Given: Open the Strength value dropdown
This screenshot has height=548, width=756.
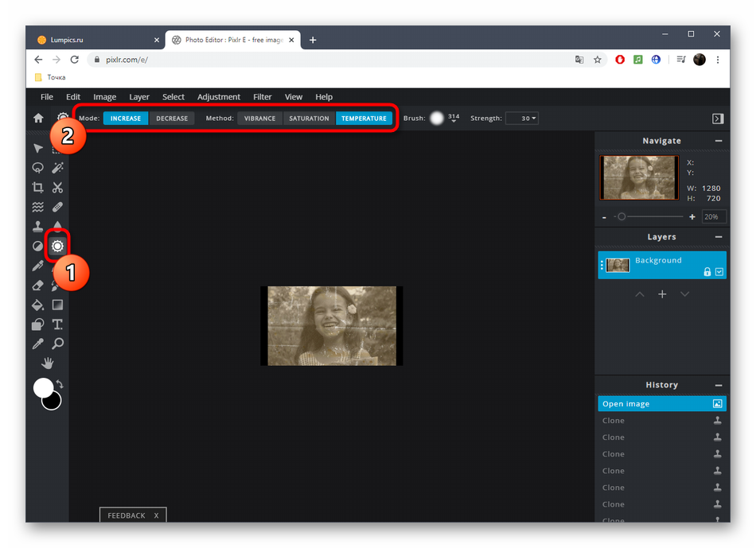Looking at the screenshot, I should click(x=522, y=119).
